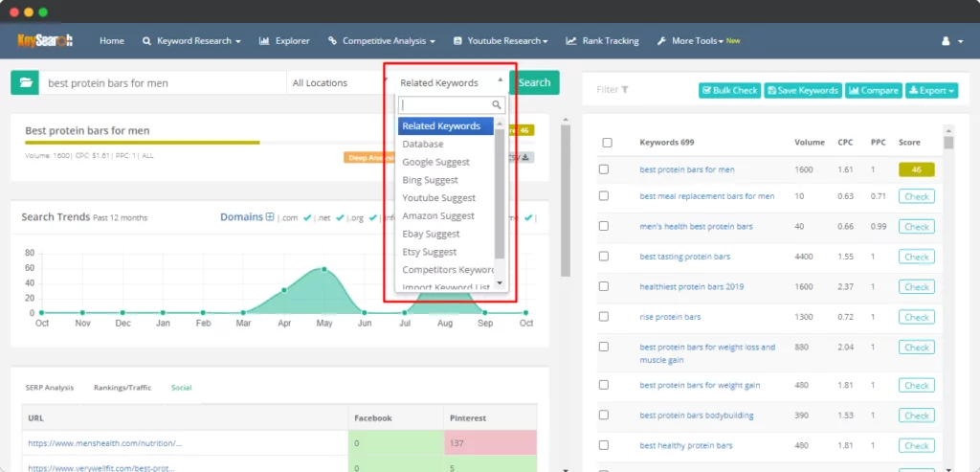Open the Keyword Research dropdown menu

[191, 41]
